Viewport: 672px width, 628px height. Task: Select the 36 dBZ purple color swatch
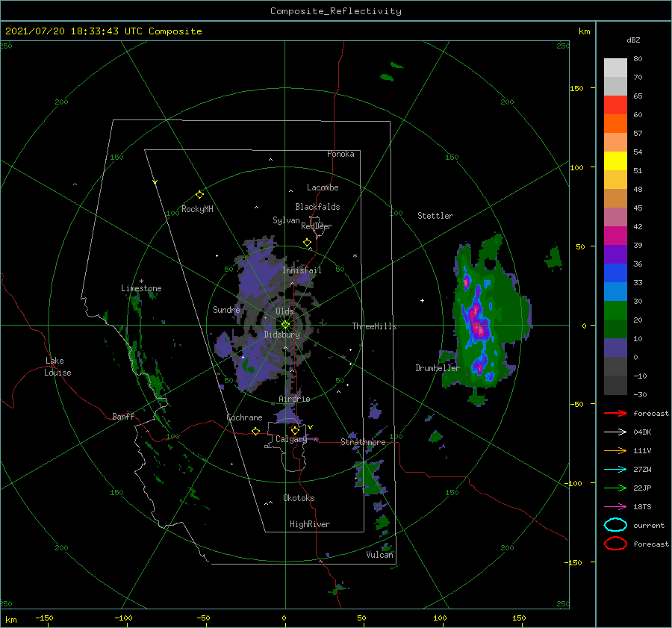click(615, 254)
